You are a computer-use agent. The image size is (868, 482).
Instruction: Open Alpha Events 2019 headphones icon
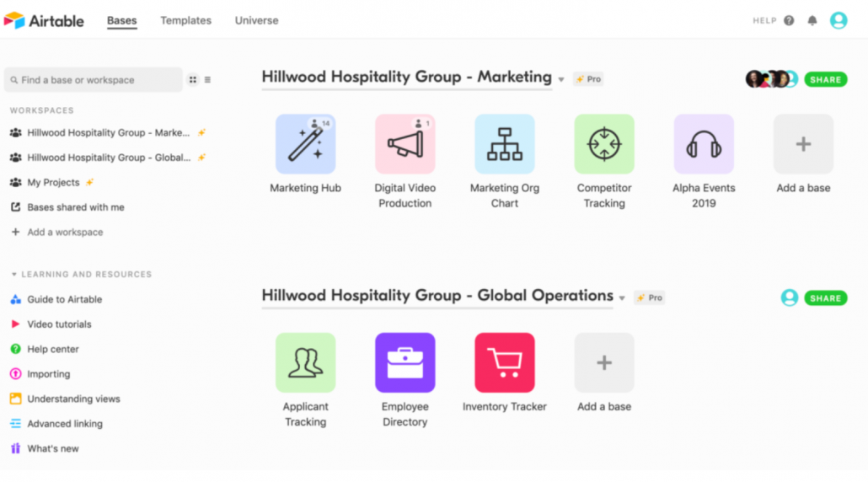point(704,144)
